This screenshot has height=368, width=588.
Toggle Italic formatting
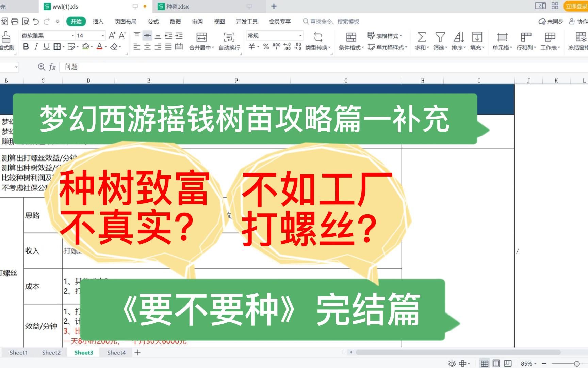(x=36, y=46)
